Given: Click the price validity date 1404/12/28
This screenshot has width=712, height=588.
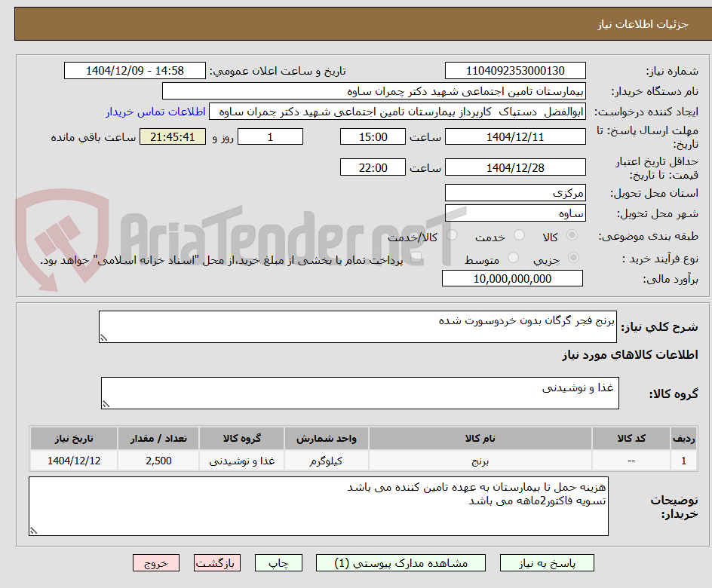Looking at the screenshot, I should (x=515, y=167).
